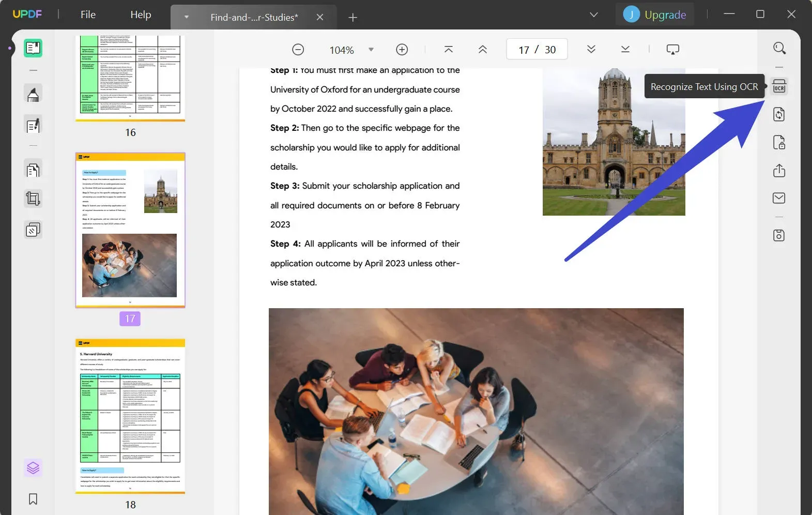Open the tab list dropdown chevron
812x515 pixels.
[593, 15]
